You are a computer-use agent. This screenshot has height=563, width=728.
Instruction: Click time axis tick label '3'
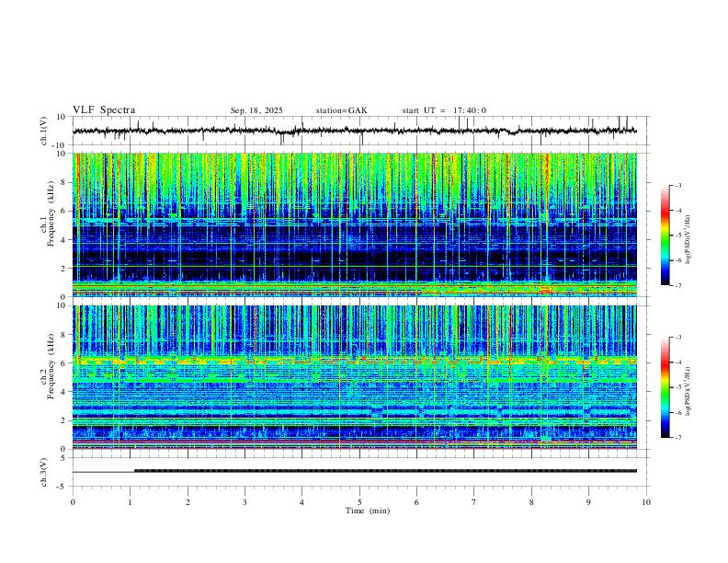(x=245, y=502)
